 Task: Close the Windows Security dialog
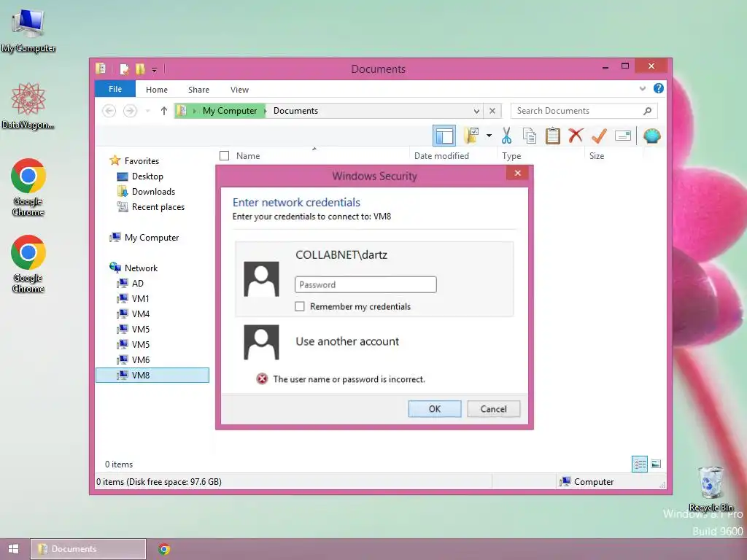click(x=517, y=173)
